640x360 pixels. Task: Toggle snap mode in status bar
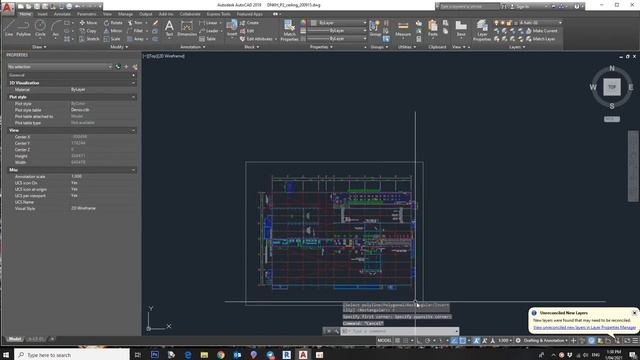pyautogui.click(x=406, y=340)
